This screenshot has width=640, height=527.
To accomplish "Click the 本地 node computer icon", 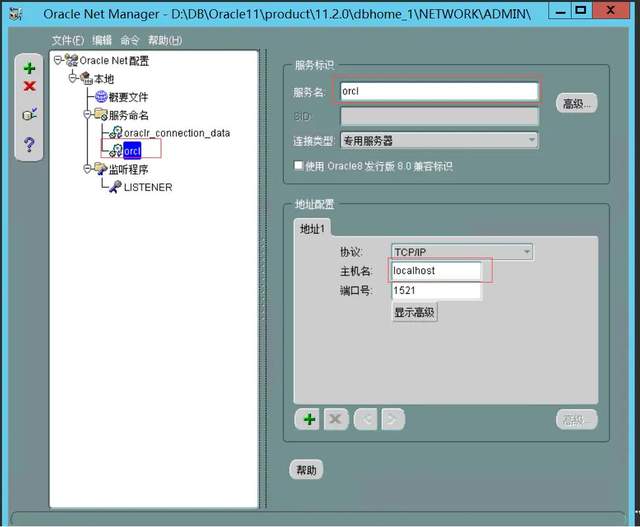I will [87, 78].
